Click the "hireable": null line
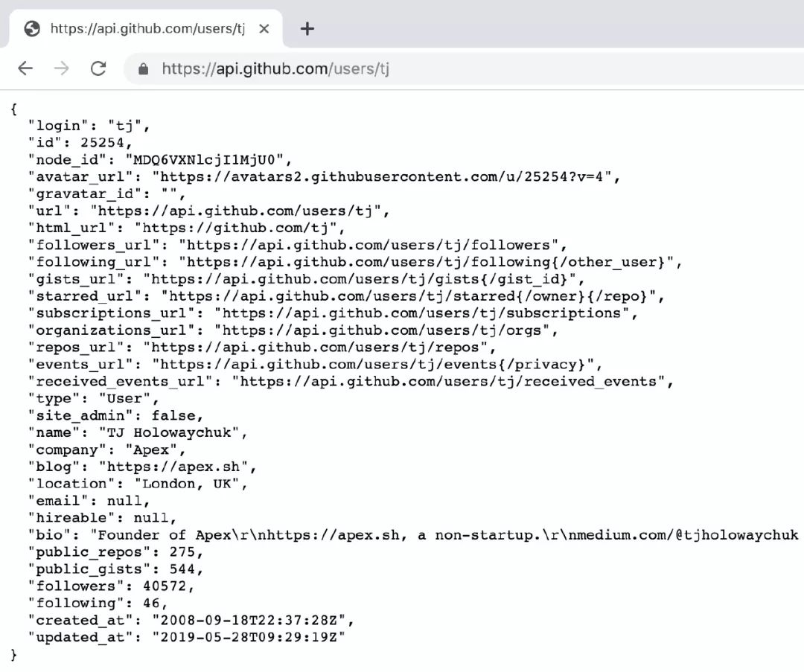Viewport: 804px width, 672px height. click(x=103, y=518)
